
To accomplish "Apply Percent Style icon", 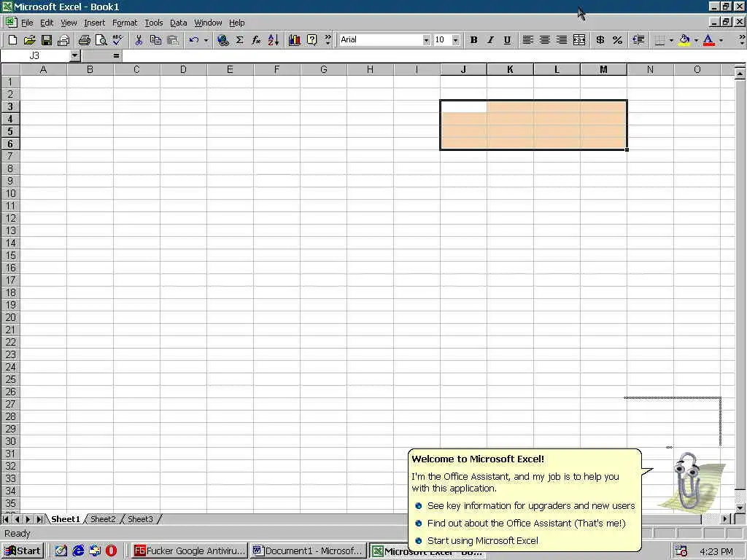I will pyautogui.click(x=617, y=40).
